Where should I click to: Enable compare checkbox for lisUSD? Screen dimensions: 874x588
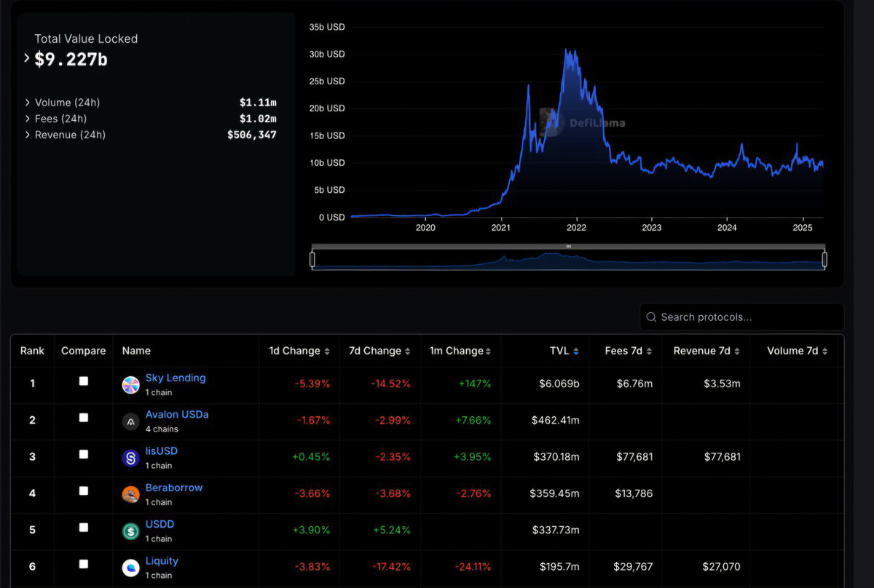click(84, 454)
